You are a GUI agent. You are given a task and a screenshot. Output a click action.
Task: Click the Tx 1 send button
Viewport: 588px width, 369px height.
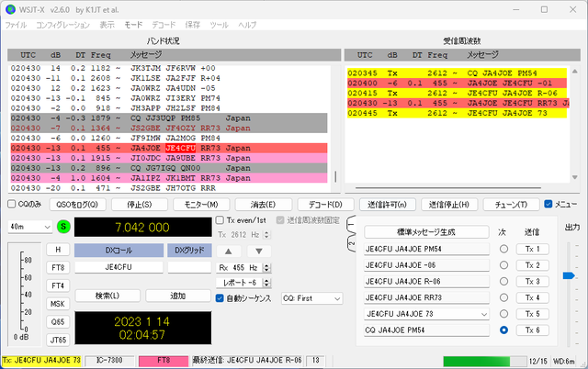[533, 249]
